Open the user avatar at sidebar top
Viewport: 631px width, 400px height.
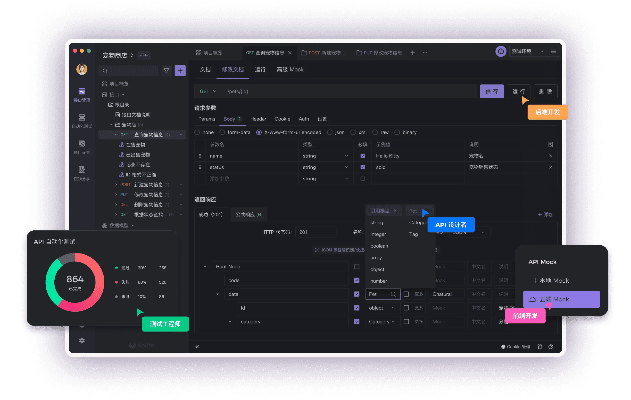click(x=82, y=69)
